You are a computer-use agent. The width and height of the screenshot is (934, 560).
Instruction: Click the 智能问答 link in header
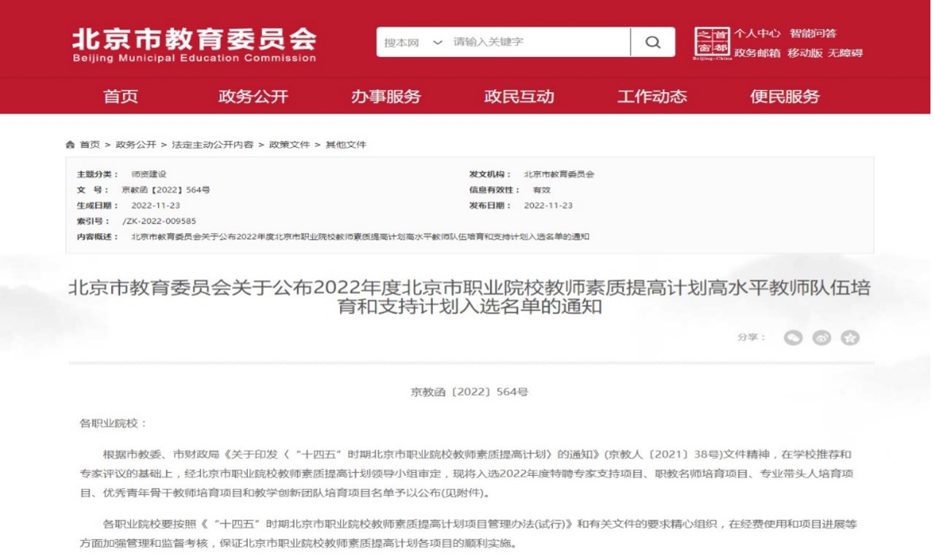[x=813, y=34]
